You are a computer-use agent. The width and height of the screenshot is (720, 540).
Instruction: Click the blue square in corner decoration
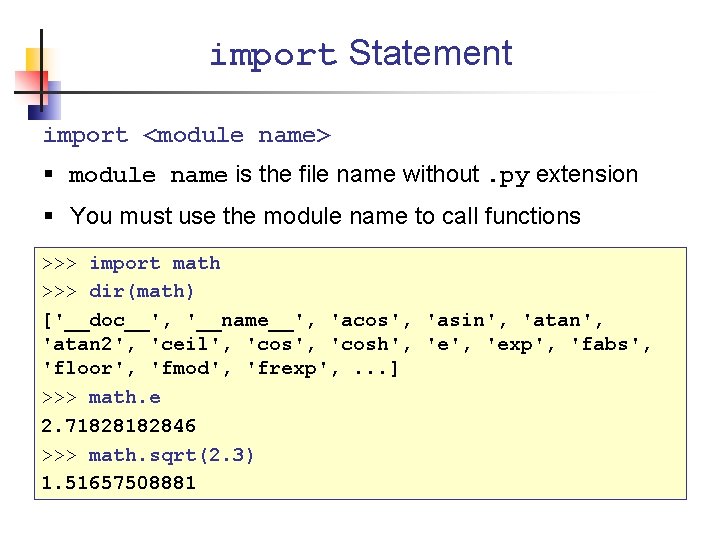[45, 101]
